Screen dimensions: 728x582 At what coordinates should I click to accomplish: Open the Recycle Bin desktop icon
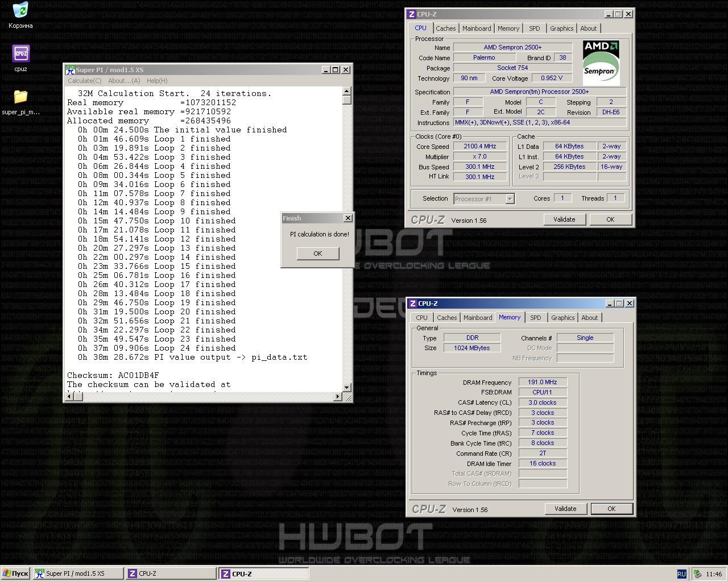click(x=20, y=10)
